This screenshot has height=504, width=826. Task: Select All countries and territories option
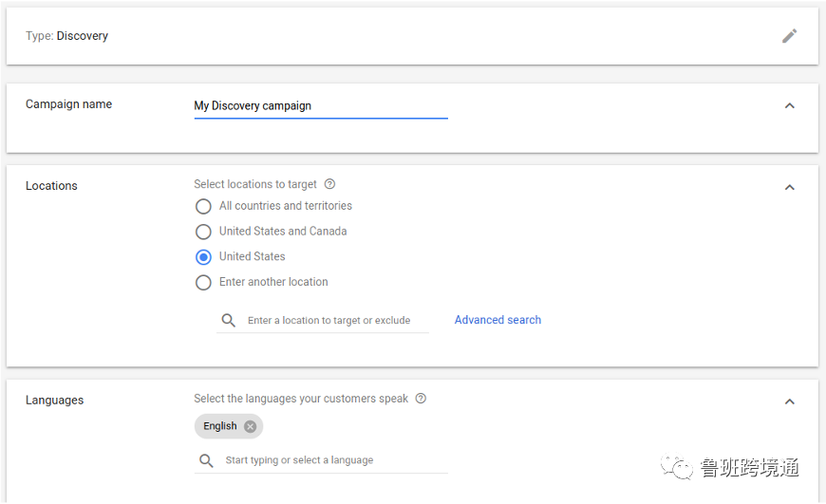tap(203, 206)
